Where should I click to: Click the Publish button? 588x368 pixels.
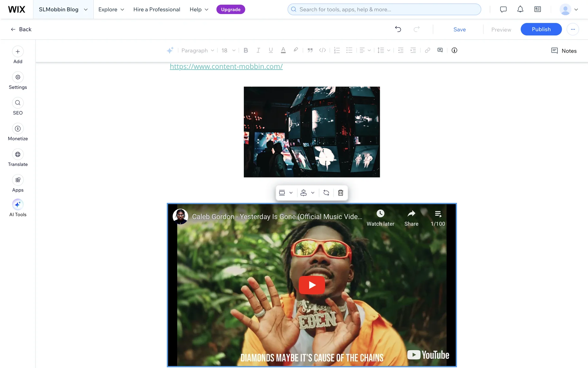541,29
